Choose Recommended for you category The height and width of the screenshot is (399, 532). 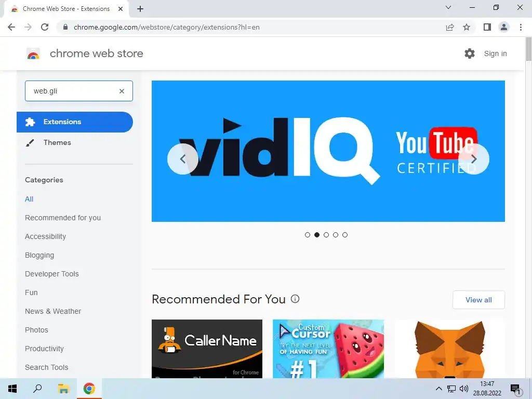tap(63, 218)
